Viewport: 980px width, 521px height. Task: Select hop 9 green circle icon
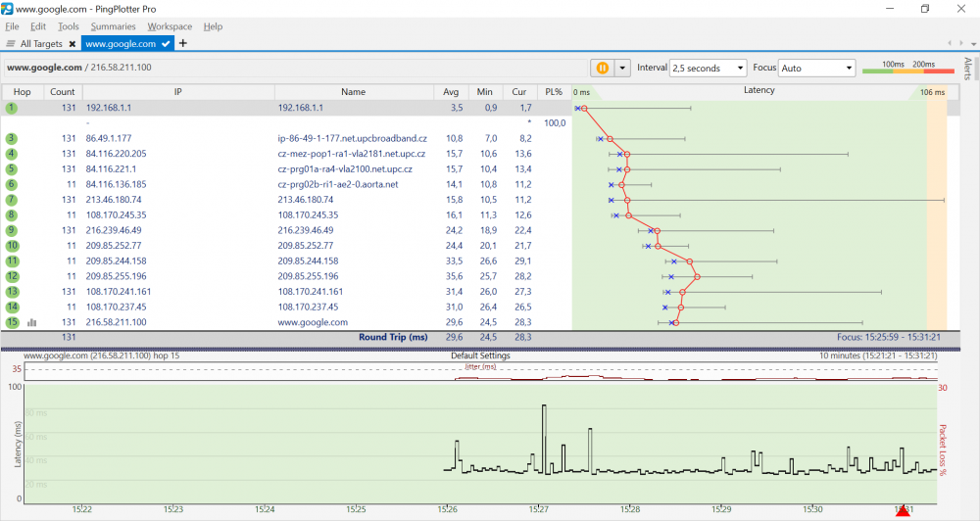click(11, 230)
